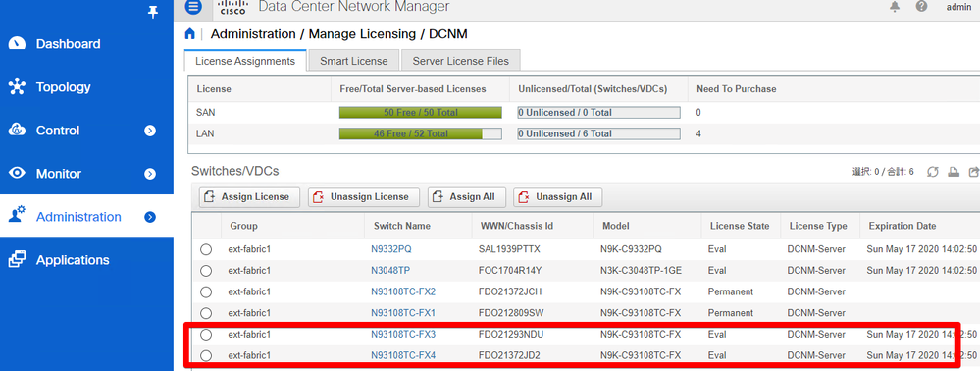The width and height of the screenshot is (980, 371).
Task: Click the Topology node icon
Action: pos(17,87)
